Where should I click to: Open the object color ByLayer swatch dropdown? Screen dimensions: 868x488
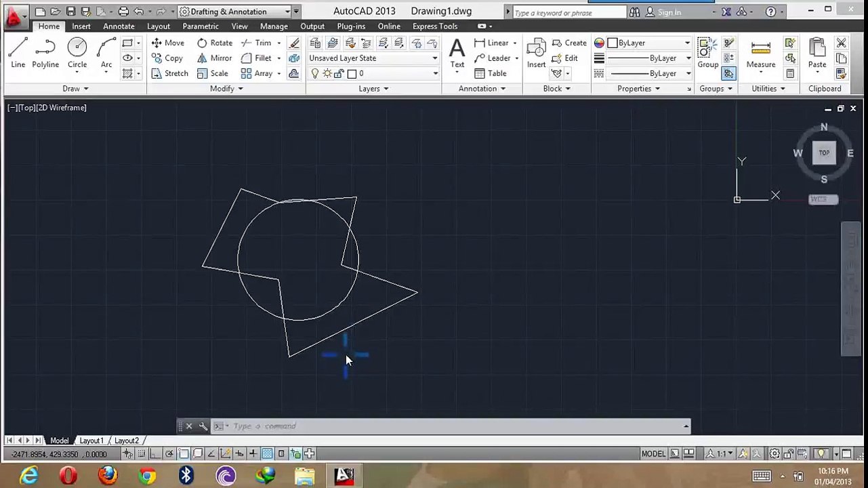pyautogui.click(x=650, y=43)
